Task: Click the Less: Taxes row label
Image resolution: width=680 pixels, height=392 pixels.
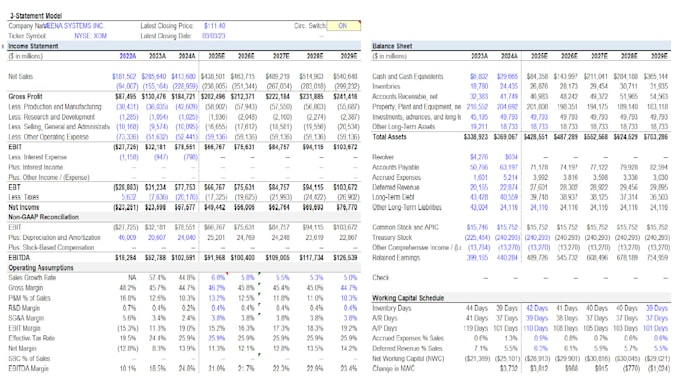Action: click(23, 197)
